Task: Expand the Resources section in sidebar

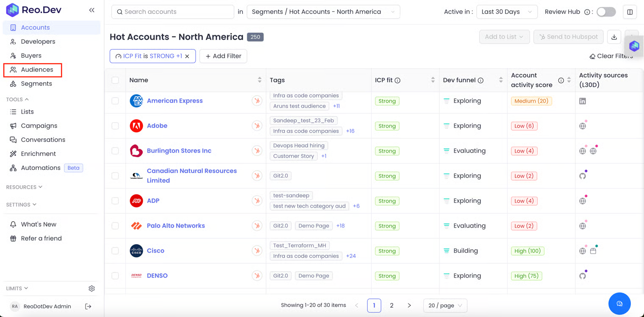Action: tap(24, 187)
